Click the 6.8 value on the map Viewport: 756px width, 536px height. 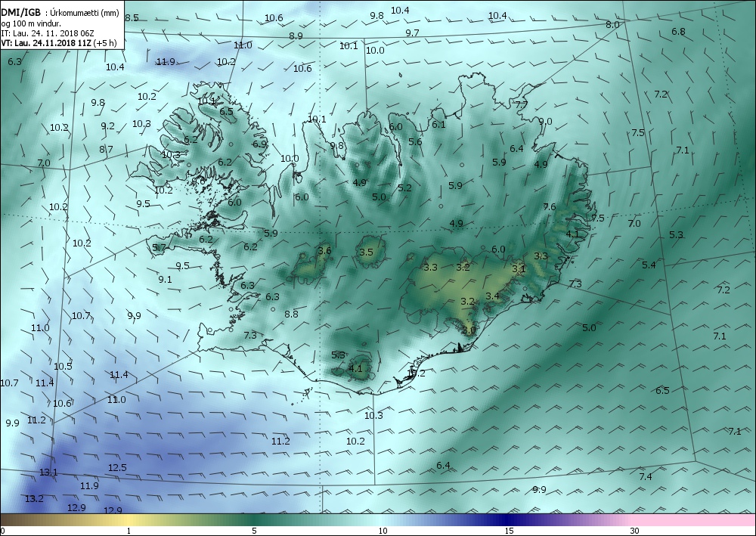(678, 32)
